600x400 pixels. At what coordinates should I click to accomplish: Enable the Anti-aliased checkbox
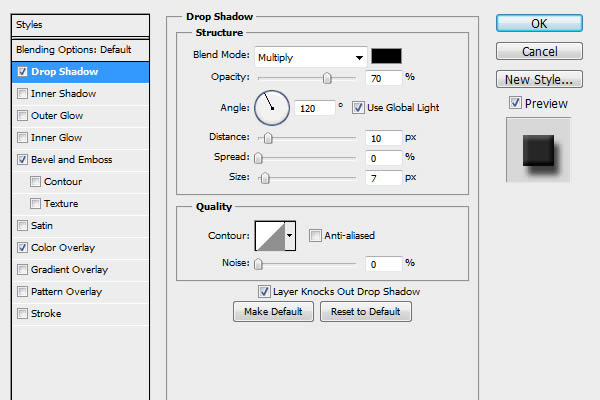(315, 236)
